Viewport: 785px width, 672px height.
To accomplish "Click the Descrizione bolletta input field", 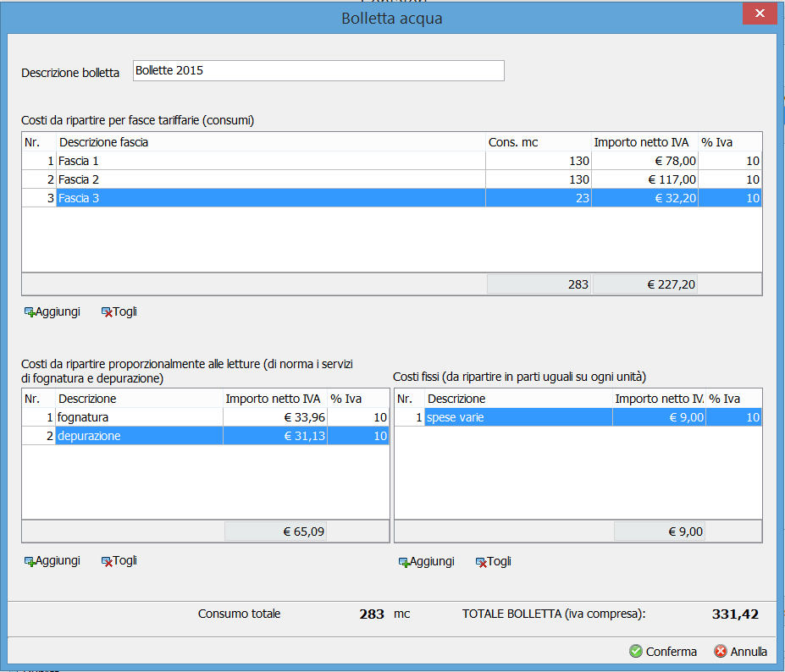I will [318, 70].
